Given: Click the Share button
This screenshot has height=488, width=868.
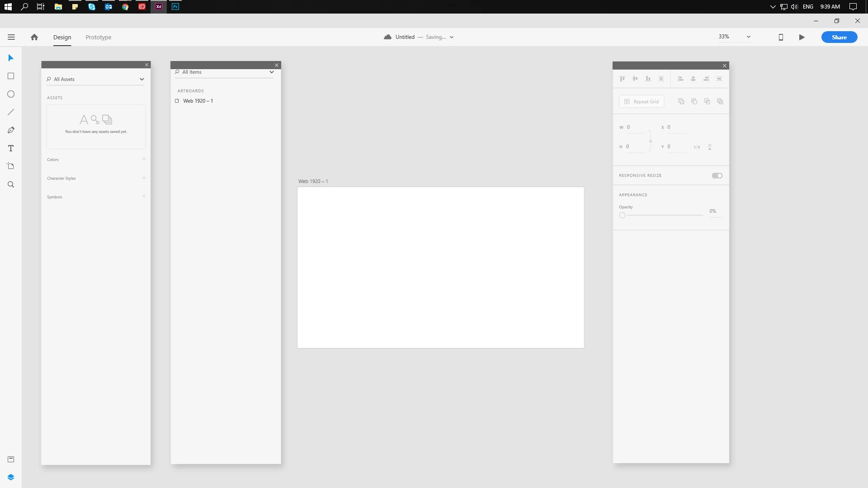Looking at the screenshot, I should (x=839, y=37).
